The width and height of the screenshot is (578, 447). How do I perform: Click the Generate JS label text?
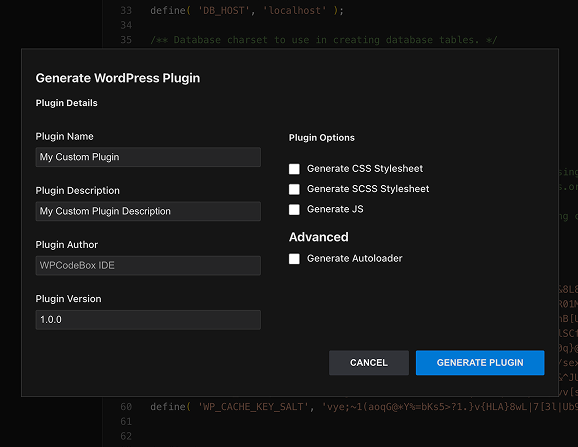[335, 209]
